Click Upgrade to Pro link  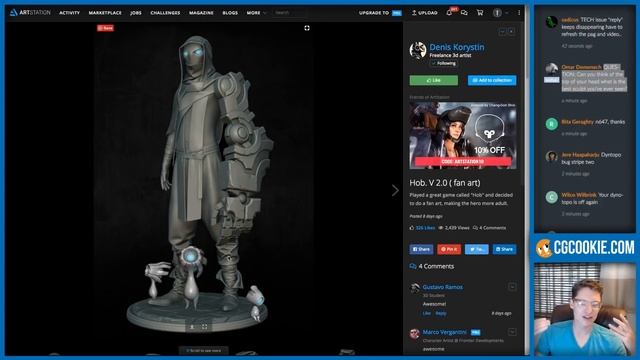pyautogui.click(x=380, y=13)
